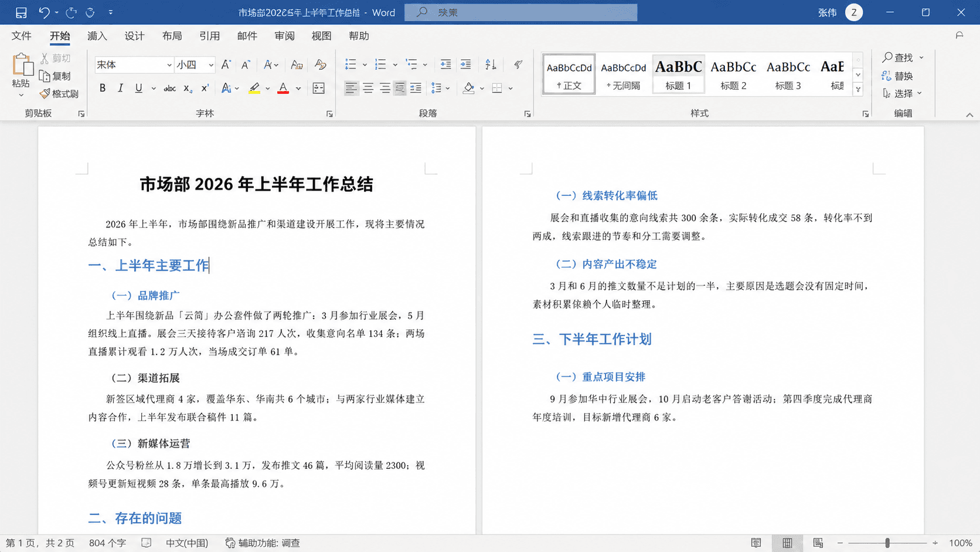The height and width of the screenshot is (552, 980).
Task: Open the underline style dropdown arrow
Action: point(154,89)
